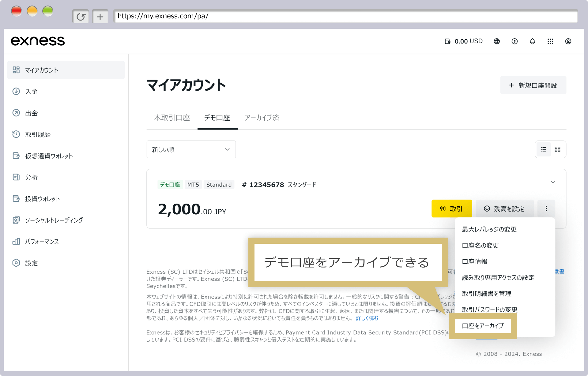Click the デモ口座 account tag
588x376 pixels.
[170, 185]
